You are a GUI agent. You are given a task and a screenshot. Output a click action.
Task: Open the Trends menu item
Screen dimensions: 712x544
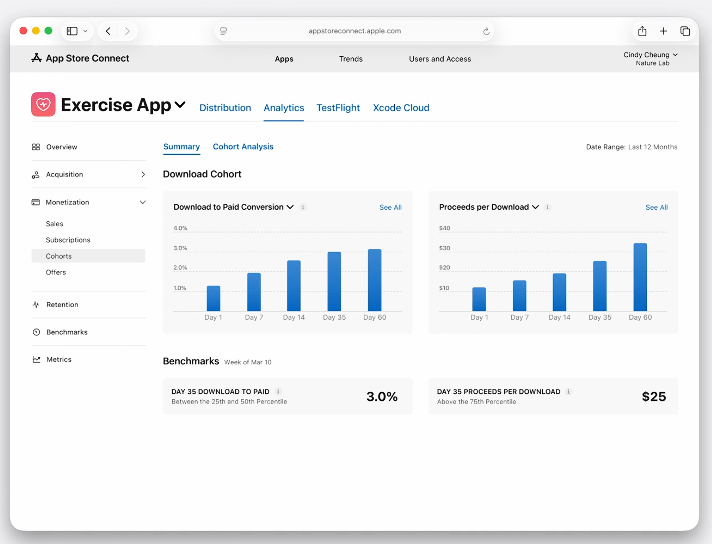pos(351,59)
